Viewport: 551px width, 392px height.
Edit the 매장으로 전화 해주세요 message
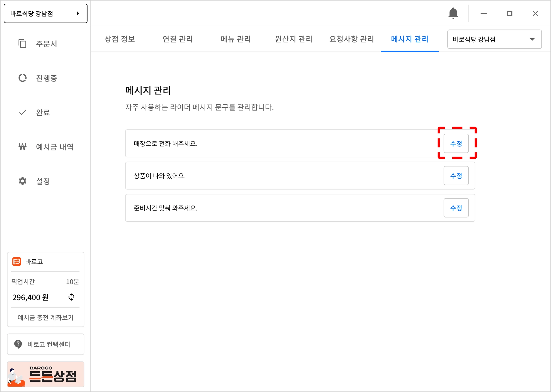456,143
